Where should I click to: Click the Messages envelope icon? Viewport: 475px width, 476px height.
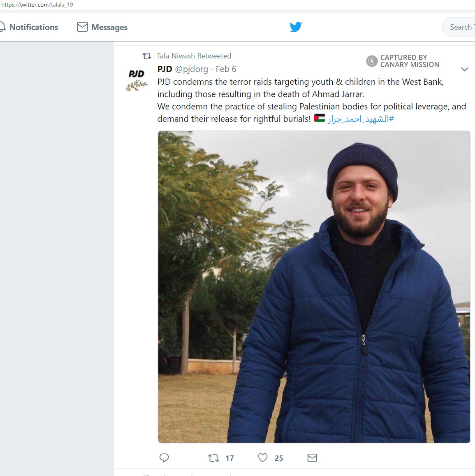click(82, 27)
